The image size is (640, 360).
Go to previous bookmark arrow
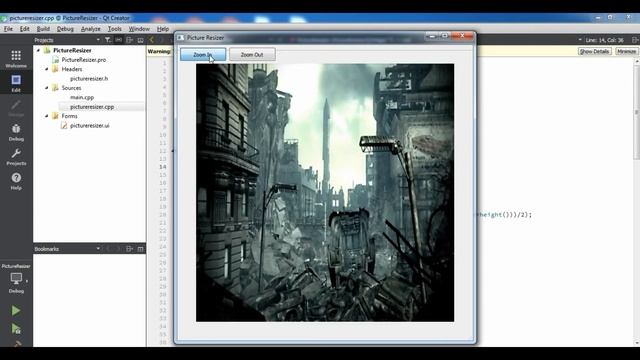pyautogui.click(x=108, y=249)
